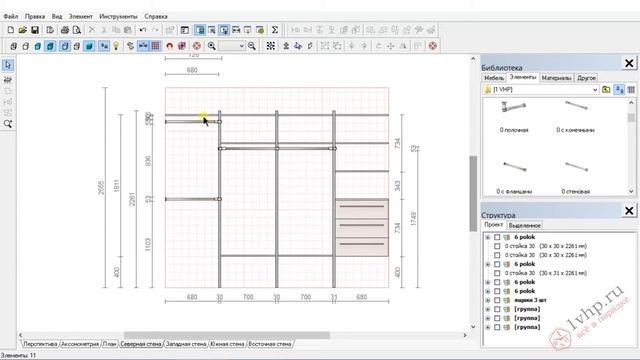Switch to the Выделенное tab in Структура
Screen dimensions: 640x360
[x=524, y=225]
